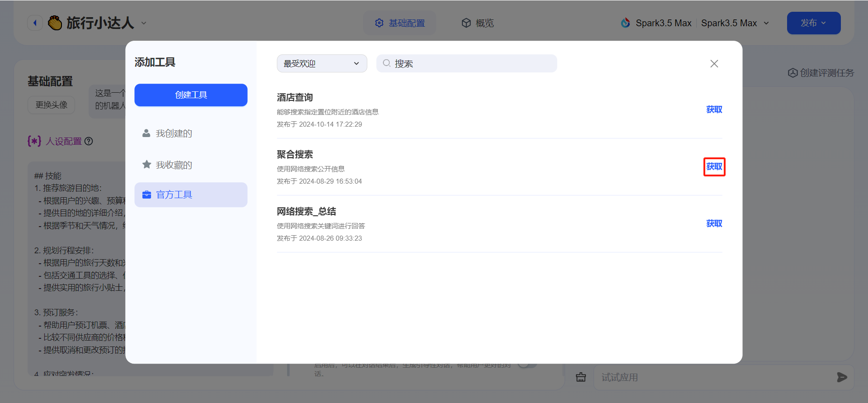Click the 添加工具 dialog heading
Image resolution: width=868 pixels, height=403 pixels.
[155, 62]
